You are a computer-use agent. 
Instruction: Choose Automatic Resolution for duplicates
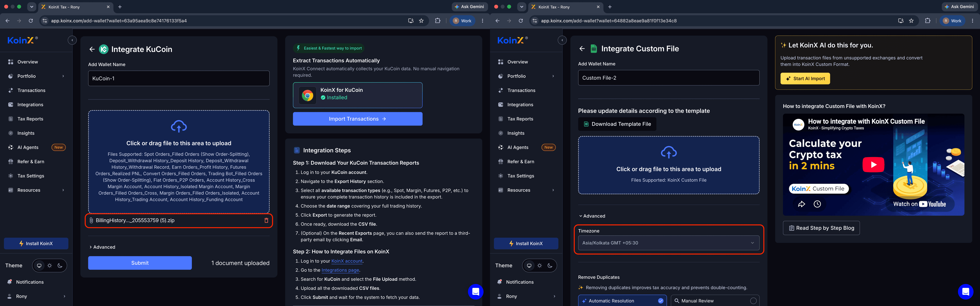coord(622,301)
